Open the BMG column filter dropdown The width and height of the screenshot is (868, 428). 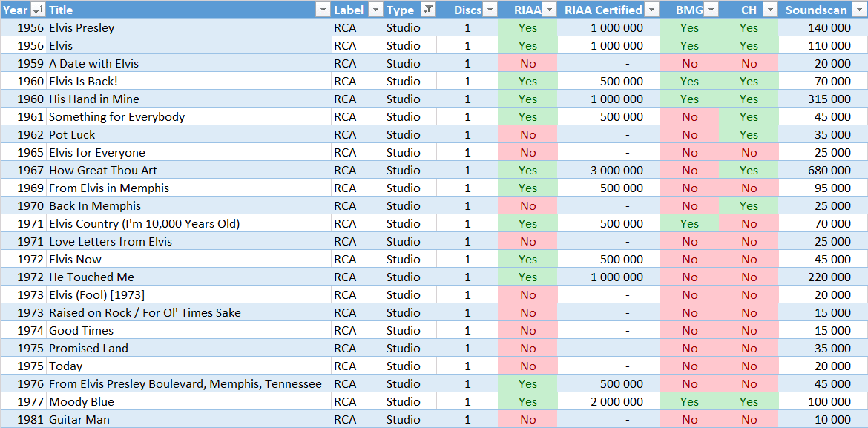tap(711, 10)
